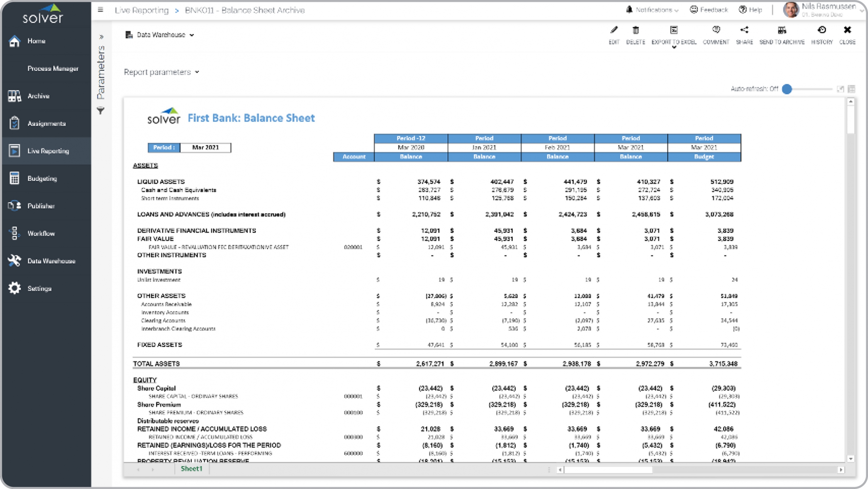Click the hamburger menu icon
The image size is (868, 489).
point(100,10)
